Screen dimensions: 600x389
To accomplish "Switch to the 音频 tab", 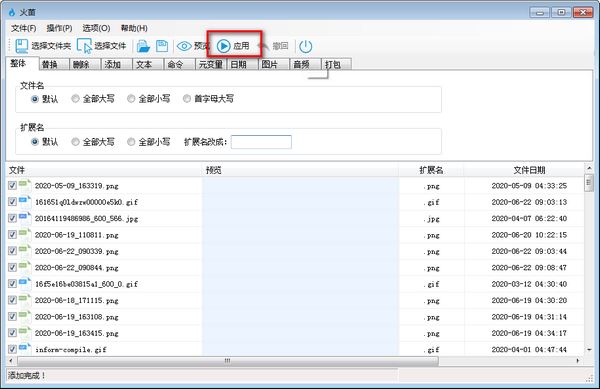I will click(305, 64).
